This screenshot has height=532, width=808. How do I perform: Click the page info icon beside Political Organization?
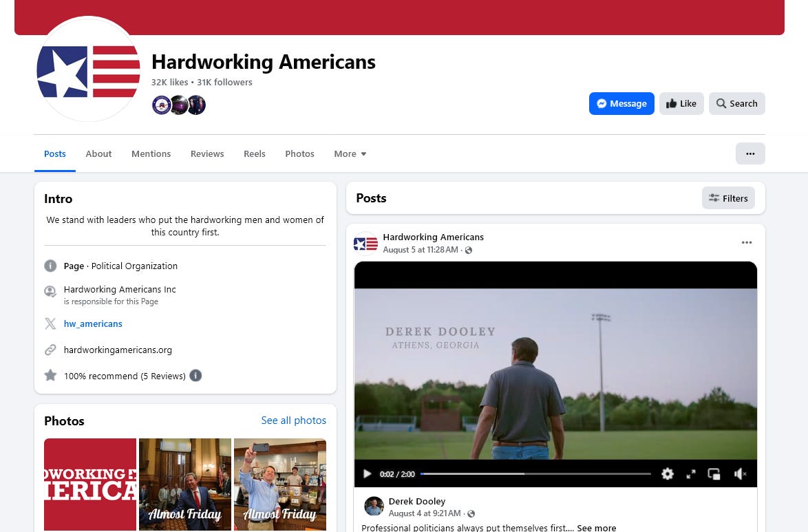(x=50, y=266)
